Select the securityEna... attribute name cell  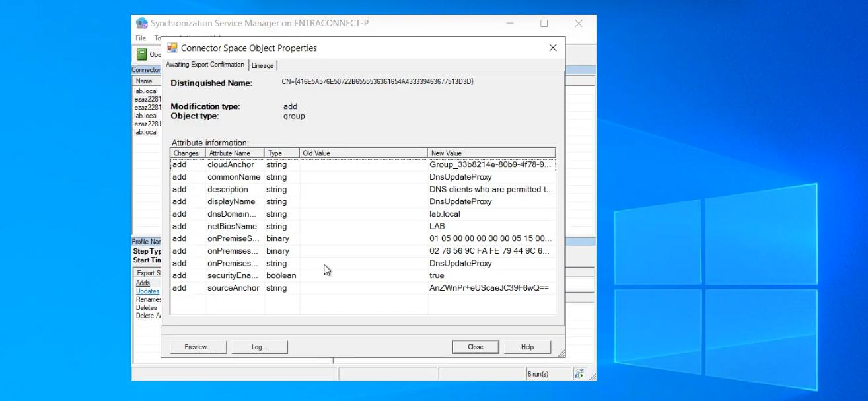coord(233,275)
